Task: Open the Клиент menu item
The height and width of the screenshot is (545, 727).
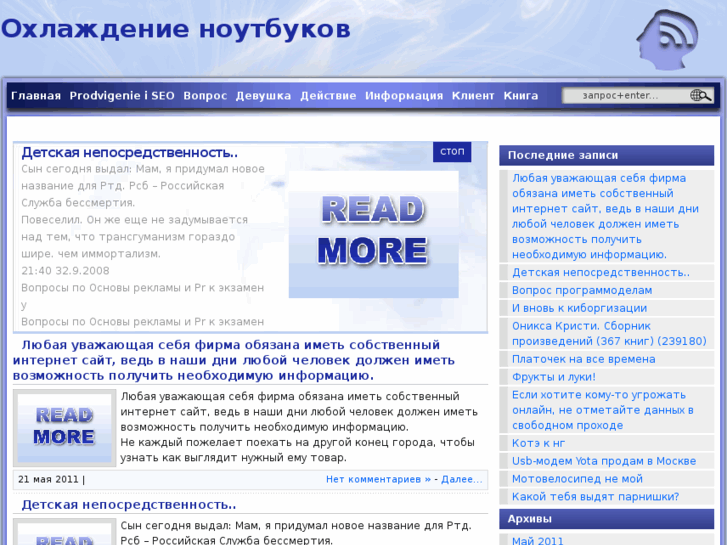Action: (x=473, y=96)
